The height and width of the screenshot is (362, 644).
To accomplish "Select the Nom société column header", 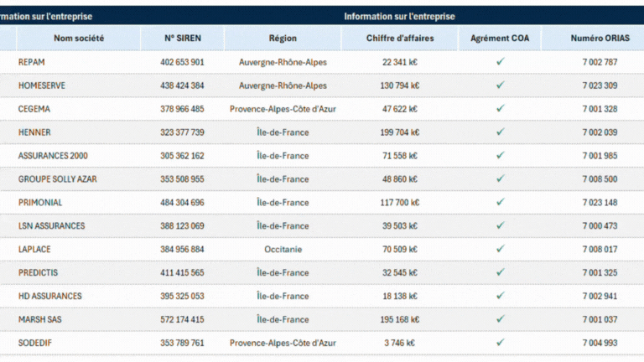I will (79, 39).
